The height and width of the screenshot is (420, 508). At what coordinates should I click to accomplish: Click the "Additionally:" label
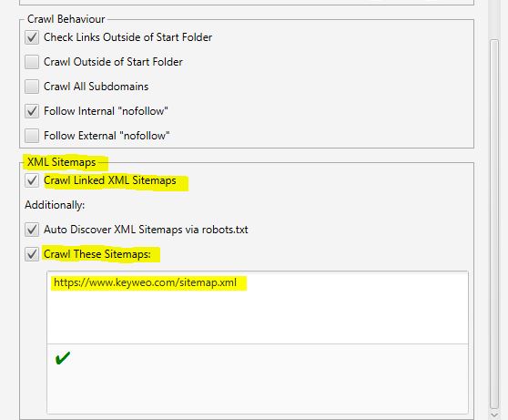pyautogui.click(x=55, y=205)
